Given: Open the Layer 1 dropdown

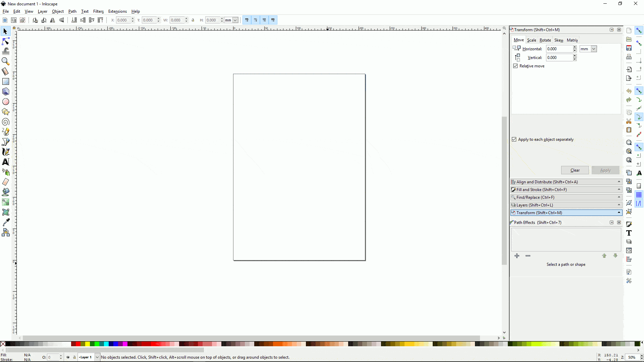Looking at the screenshot, I should tap(97, 357).
